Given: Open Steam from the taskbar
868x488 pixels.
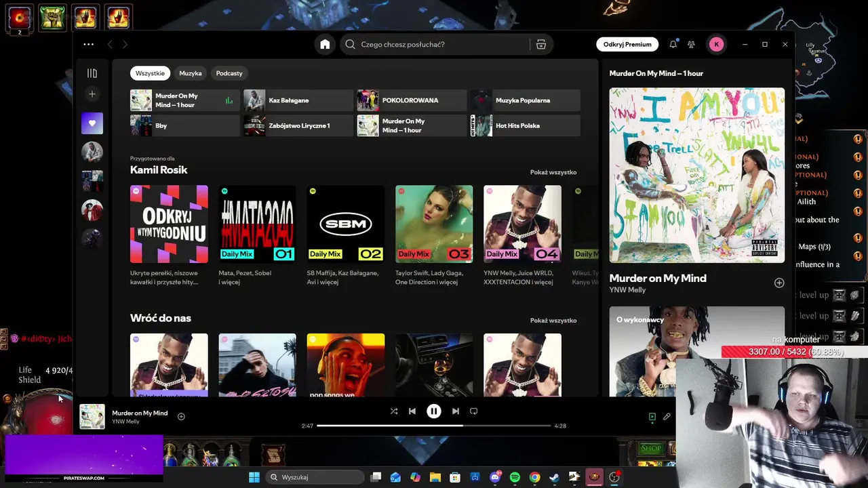Looking at the screenshot, I should [x=554, y=477].
